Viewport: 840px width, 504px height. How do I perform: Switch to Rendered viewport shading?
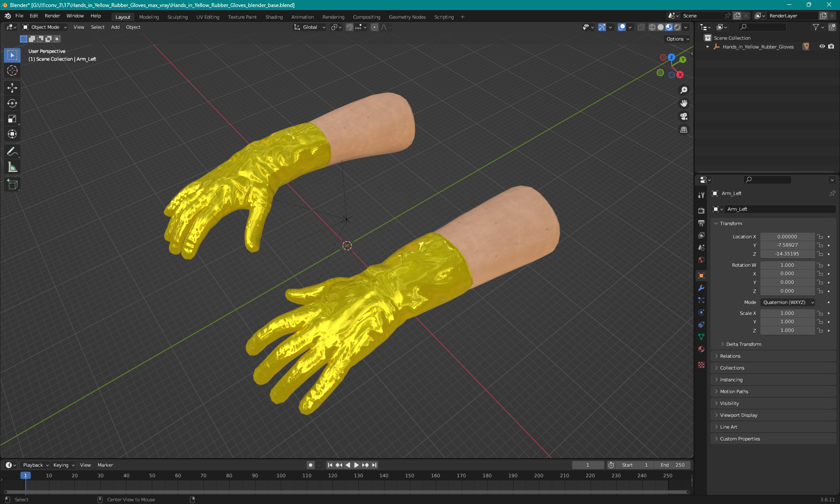coord(677,27)
